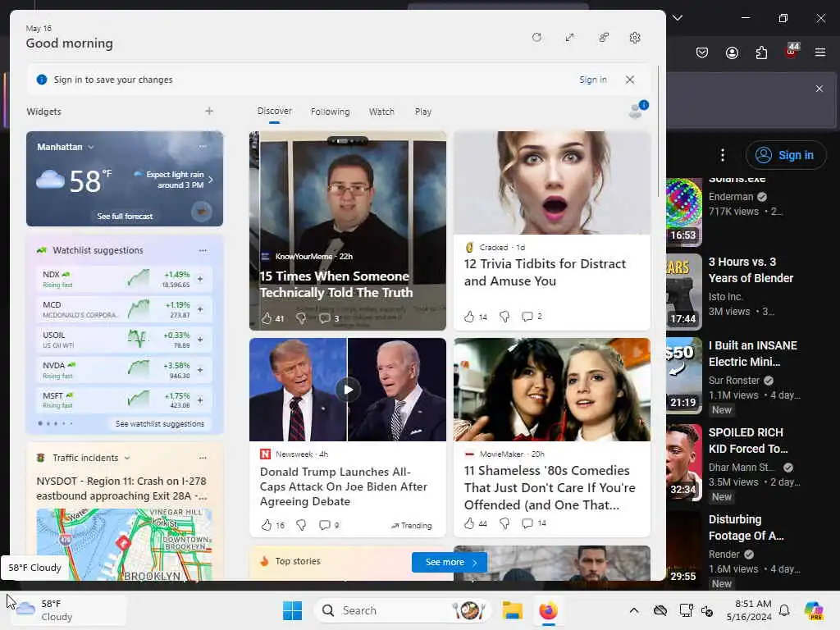This screenshot has width=840, height=630.
Task: Open profile icon with notification badge
Action: pos(637,110)
